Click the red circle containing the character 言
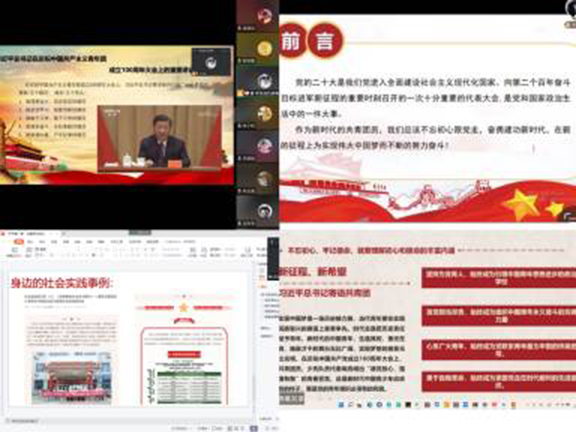The width and height of the screenshot is (576, 432). click(325, 41)
